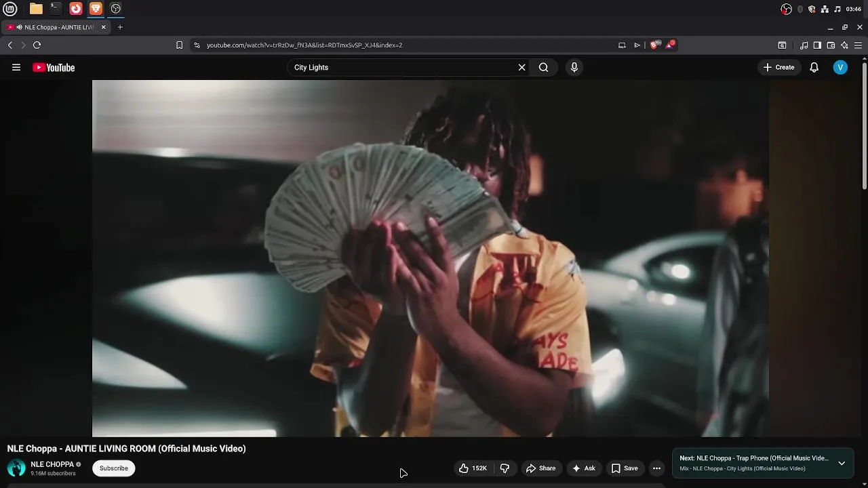Screen dimensions: 868x488
Task: Clear the City Lights search query
Action: pos(521,67)
